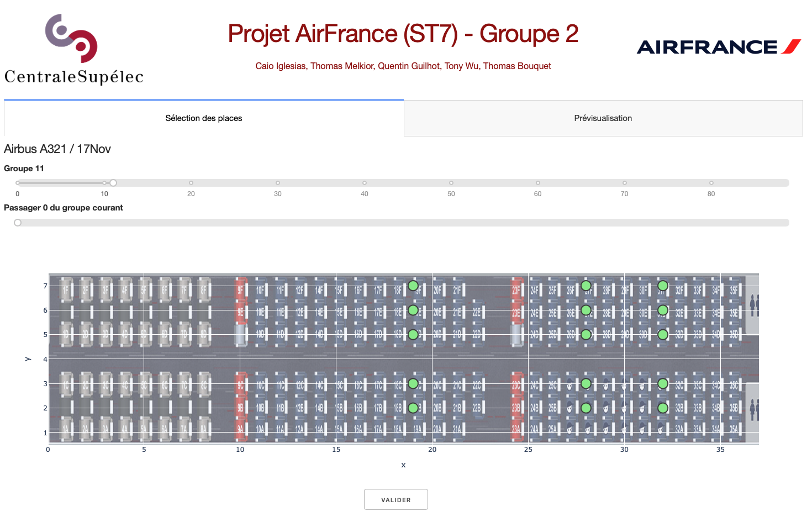Pick the green seat dot at 31F

click(x=663, y=286)
